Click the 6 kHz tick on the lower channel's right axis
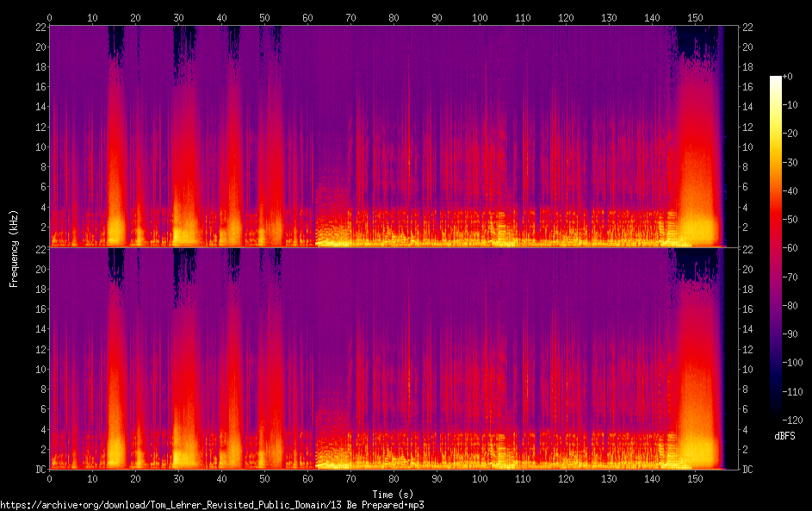 (747, 409)
